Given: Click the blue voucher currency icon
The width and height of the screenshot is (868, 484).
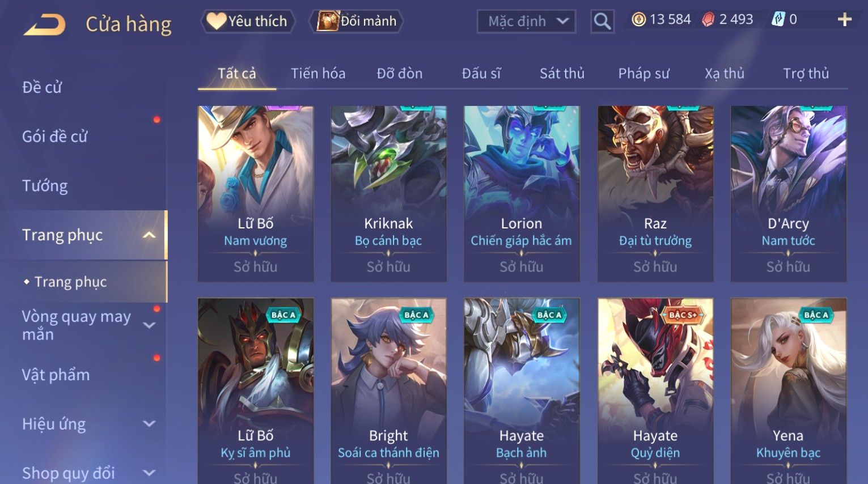Looking at the screenshot, I should tap(778, 20).
